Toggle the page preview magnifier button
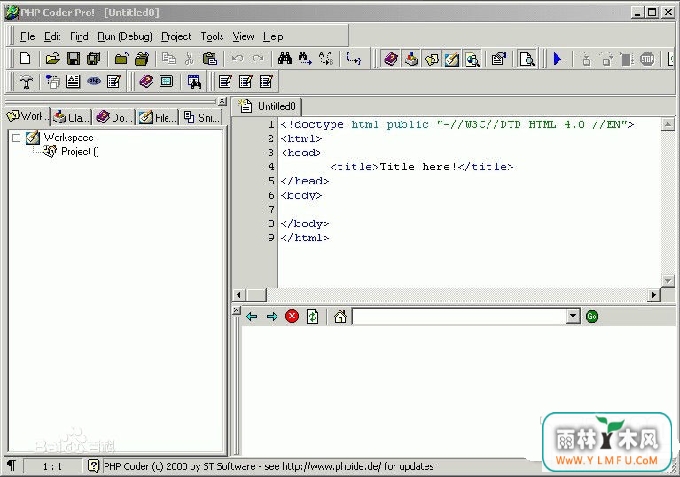The width and height of the screenshot is (680, 477). (x=527, y=59)
